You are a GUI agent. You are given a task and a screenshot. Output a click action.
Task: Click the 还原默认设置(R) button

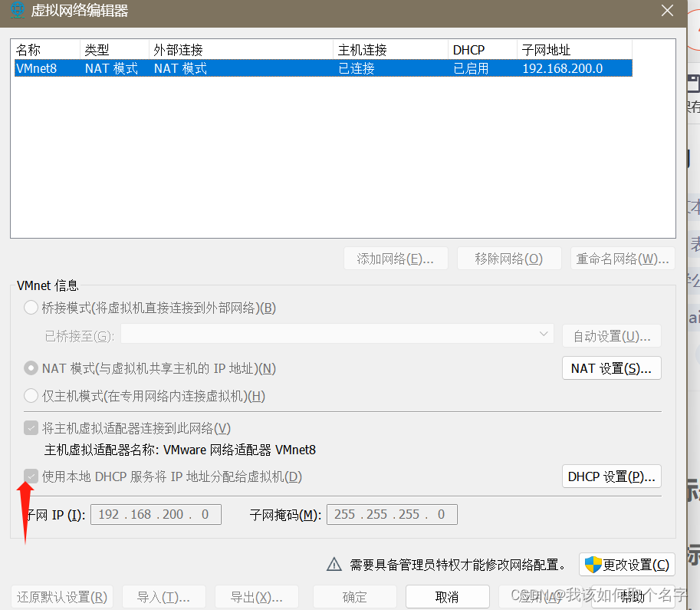click(x=62, y=597)
